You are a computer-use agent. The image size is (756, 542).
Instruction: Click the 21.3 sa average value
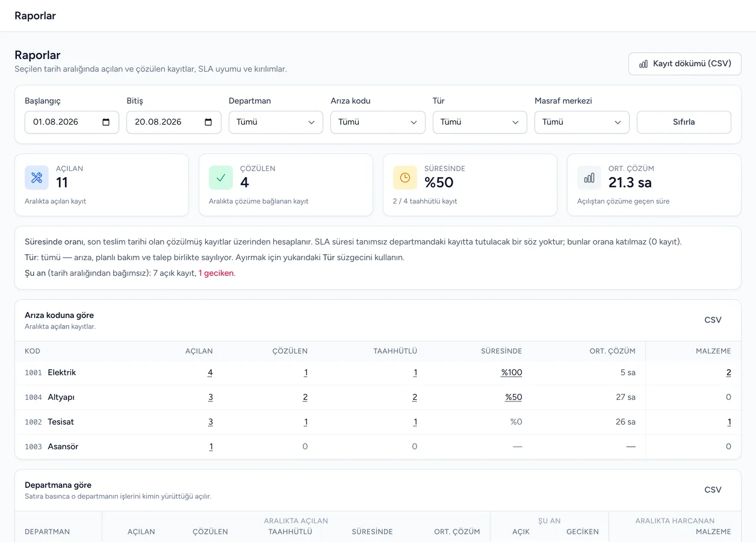(x=630, y=182)
